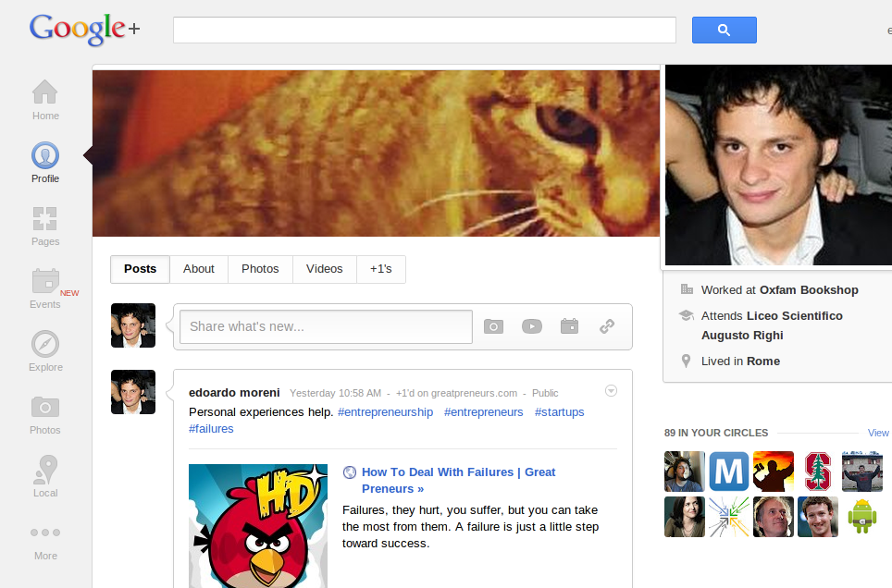The image size is (892, 588).
Task: Switch to the Posts tab
Action: pos(140,269)
